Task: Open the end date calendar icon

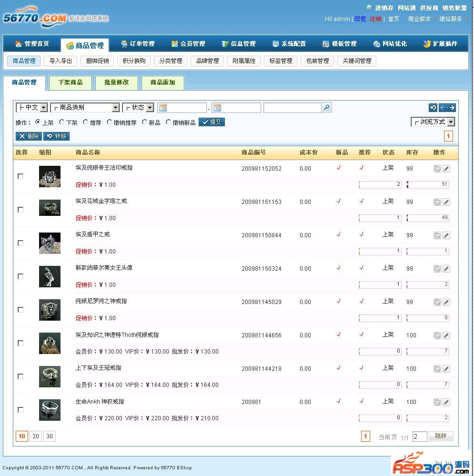Action: pos(217,108)
